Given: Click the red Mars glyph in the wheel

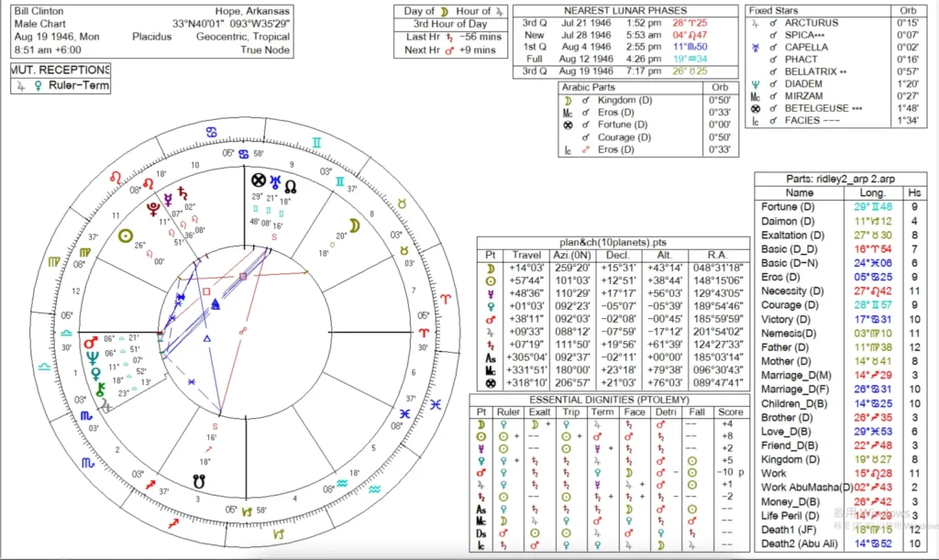Looking at the screenshot, I should 91,344.
